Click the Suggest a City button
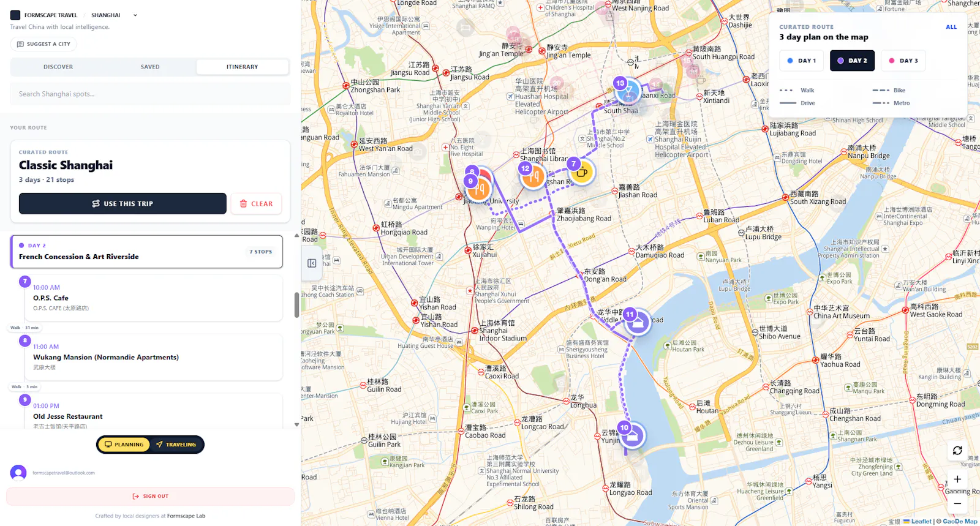 click(43, 44)
